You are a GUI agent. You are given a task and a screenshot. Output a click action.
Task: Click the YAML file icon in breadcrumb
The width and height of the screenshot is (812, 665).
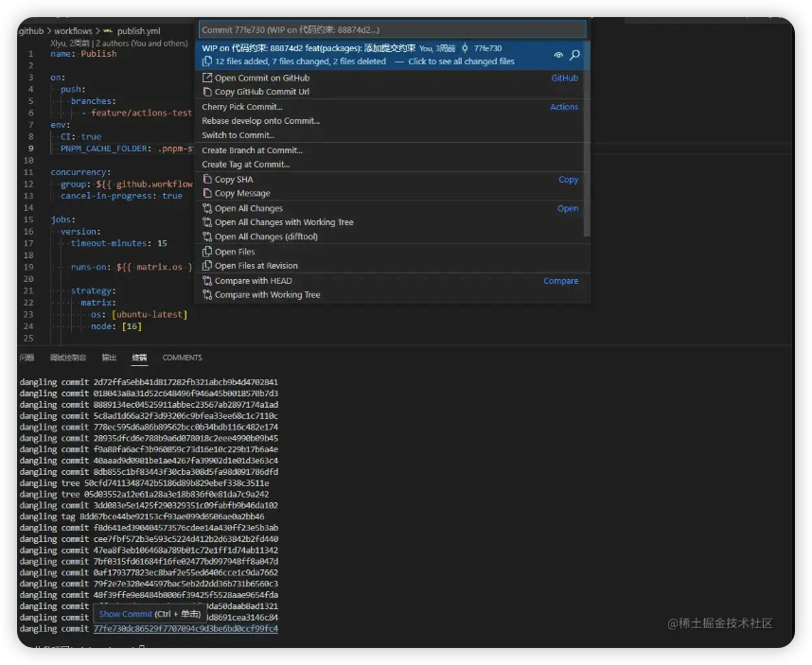click(108, 31)
